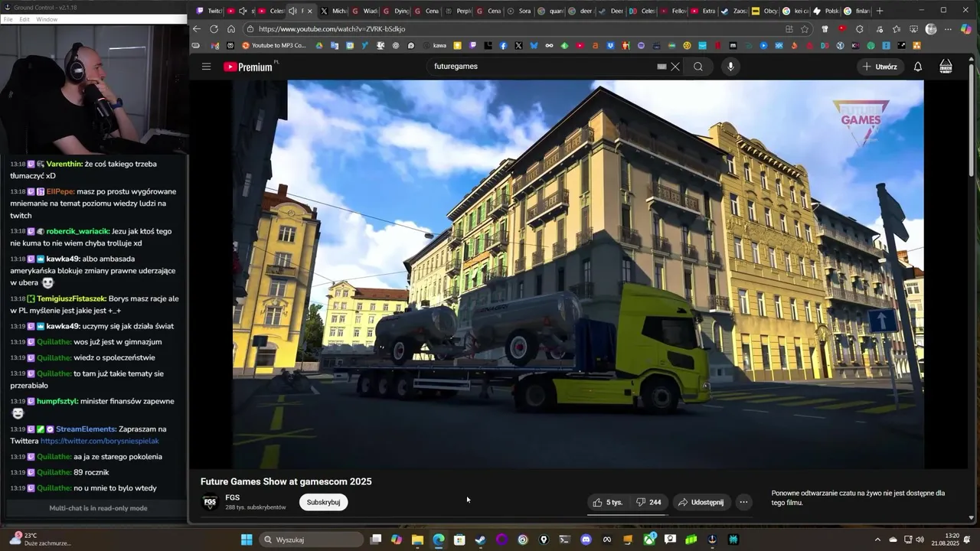Screen dimensions: 980x551
Task: Switch to the Extra tab
Action: point(703,11)
